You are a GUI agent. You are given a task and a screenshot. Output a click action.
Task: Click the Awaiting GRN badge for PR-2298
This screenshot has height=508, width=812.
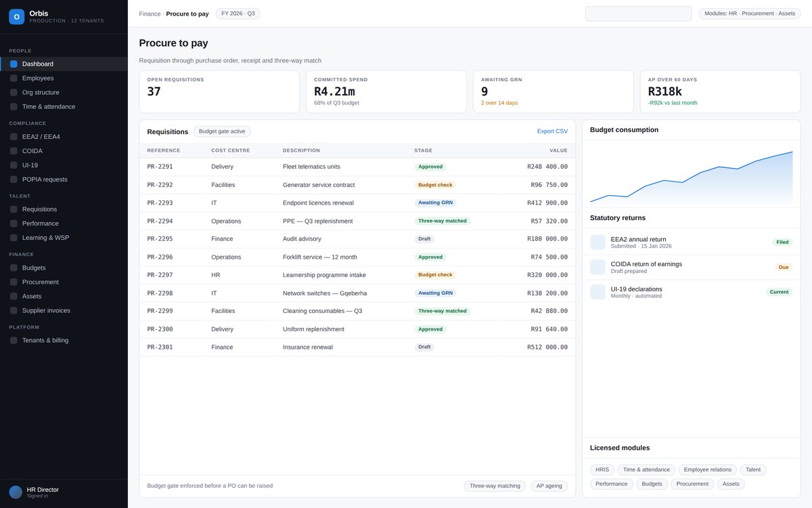point(436,293)
